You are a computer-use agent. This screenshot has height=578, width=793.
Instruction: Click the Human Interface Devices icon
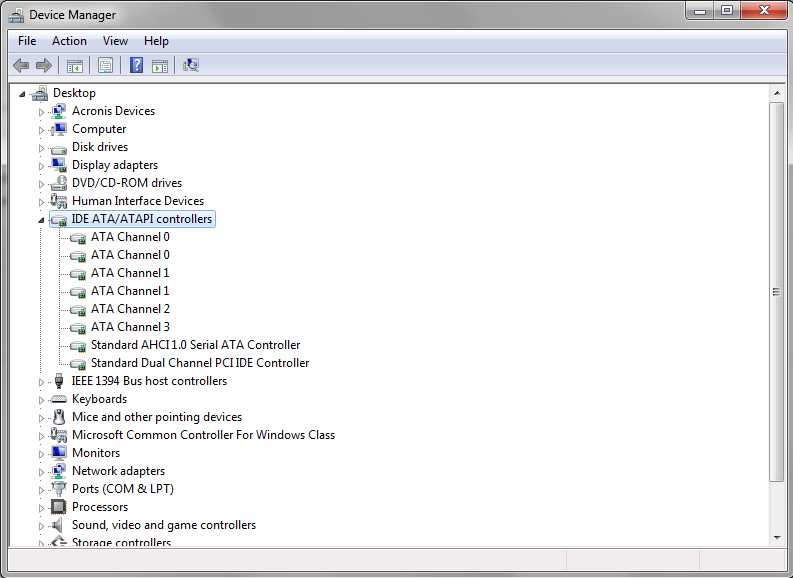point(59,201)
